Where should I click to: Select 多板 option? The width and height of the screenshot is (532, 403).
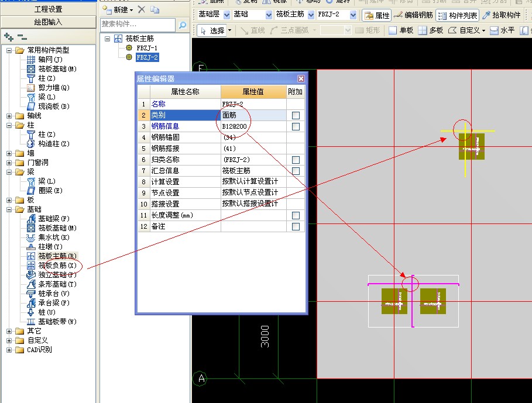point(431,30)
